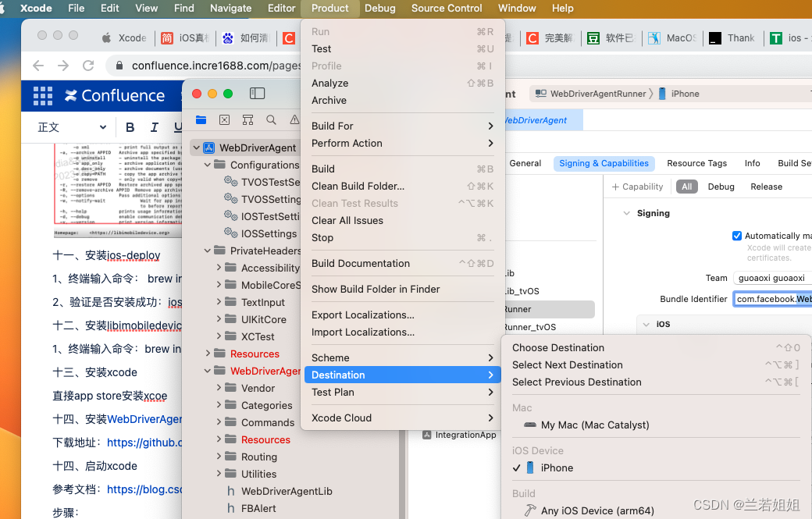Open the WebDriverAgentLib header file
Screen dimensions: 812x519
pos(280,491)
